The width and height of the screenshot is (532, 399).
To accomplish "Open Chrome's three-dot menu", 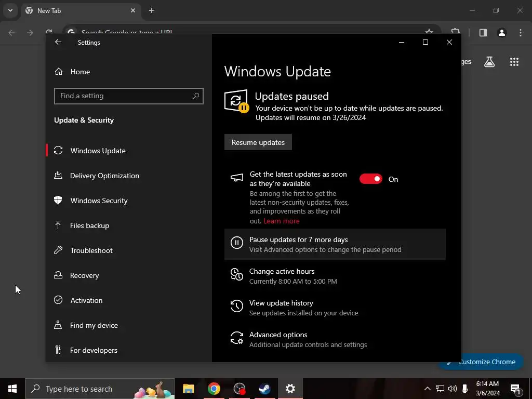I will pos(521,33).
